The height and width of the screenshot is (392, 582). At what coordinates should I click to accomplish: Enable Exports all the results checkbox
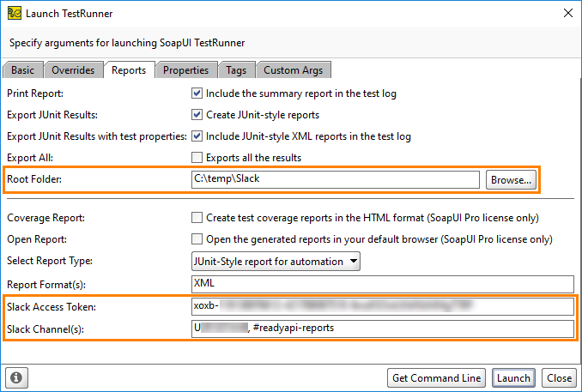click(x=197, y=158)
